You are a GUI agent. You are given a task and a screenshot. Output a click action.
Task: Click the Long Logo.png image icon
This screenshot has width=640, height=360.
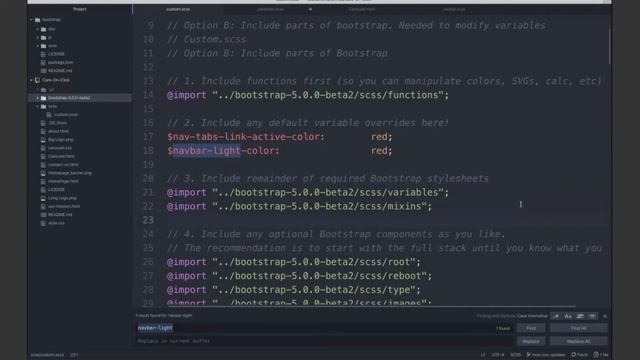tap(43, 198)
